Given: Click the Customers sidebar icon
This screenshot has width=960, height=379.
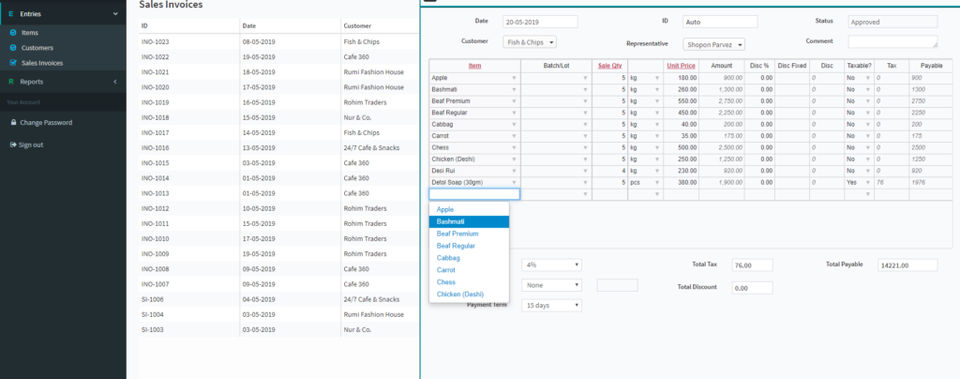Looking at the screenshot, I should (13, 48).
